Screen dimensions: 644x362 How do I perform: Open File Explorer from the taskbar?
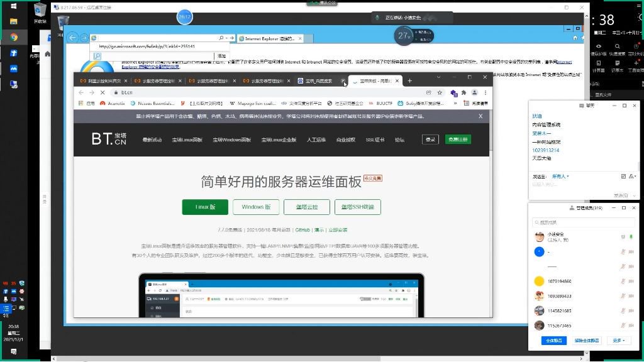tap(14, 21)
